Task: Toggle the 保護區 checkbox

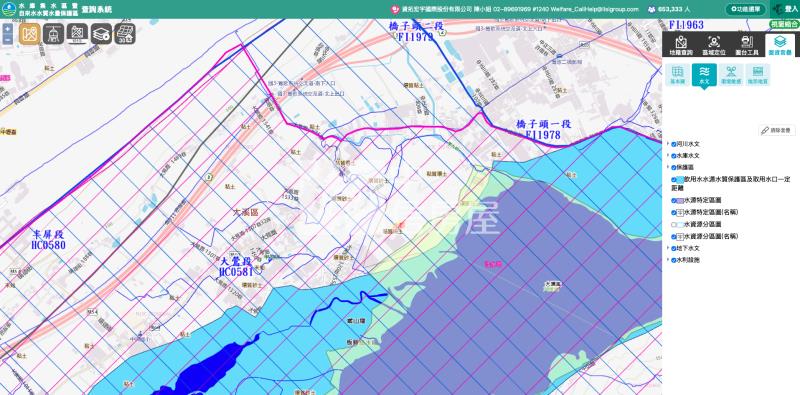Action: tap(674, 167)
